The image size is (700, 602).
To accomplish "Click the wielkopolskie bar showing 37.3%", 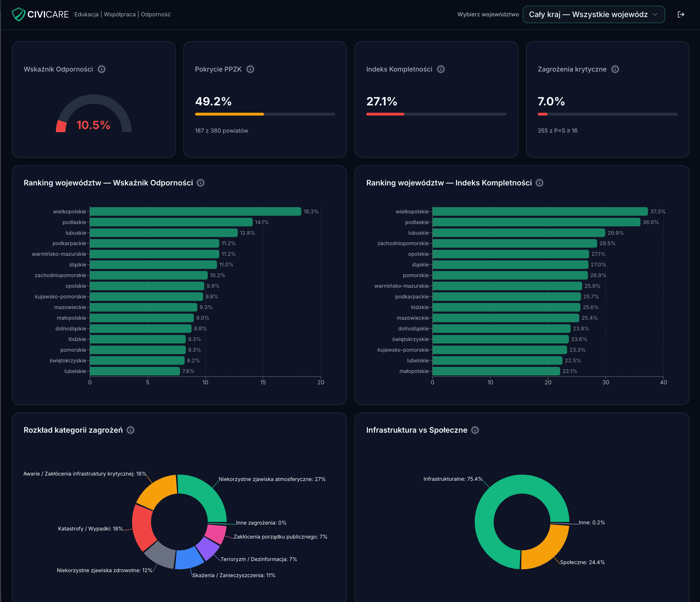I will pyautogui.click(x=540, y=211).
